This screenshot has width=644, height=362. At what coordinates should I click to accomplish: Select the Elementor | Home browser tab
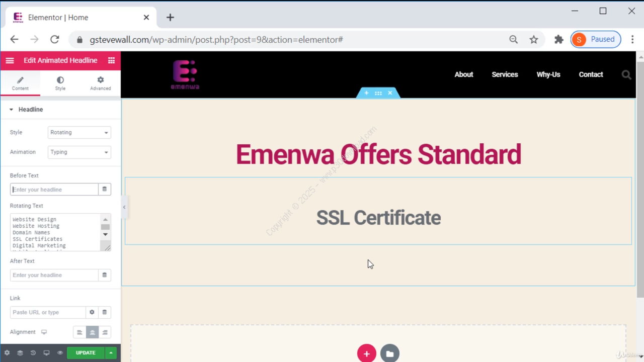80,18
